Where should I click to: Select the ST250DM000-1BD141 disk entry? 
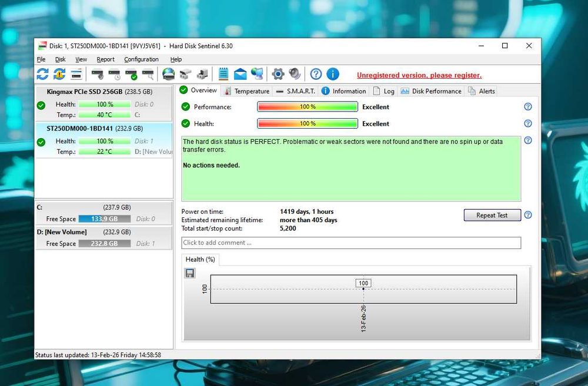103,140
